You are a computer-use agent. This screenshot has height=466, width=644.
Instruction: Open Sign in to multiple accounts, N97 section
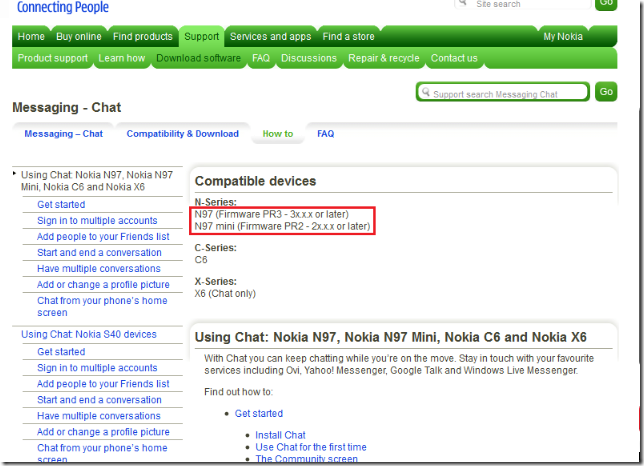[x=97, y=220]
